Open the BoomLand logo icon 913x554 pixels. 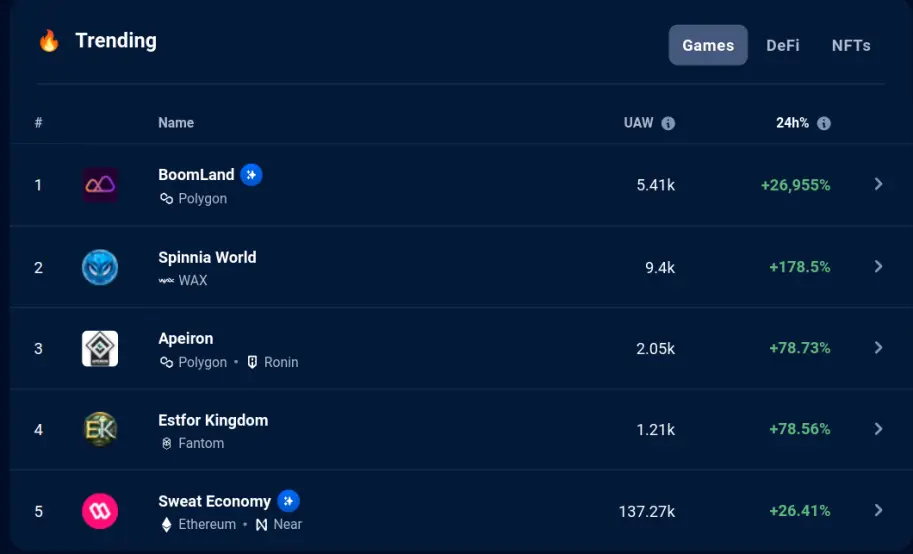100,185
